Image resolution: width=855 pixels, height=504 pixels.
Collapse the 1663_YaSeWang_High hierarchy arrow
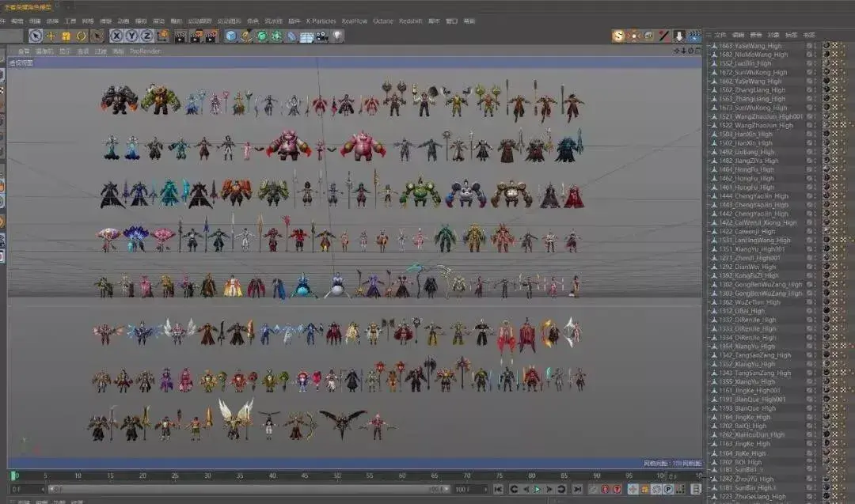point(708,45)
